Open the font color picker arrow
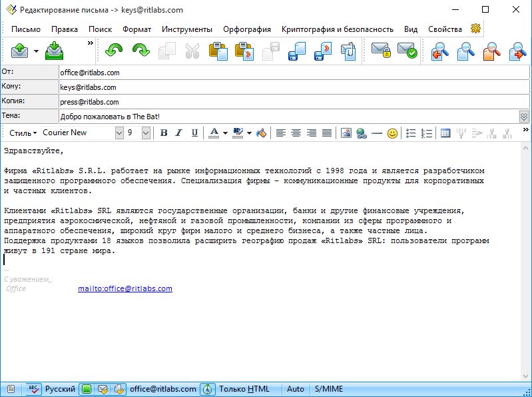532x397 pixels. 225,133
